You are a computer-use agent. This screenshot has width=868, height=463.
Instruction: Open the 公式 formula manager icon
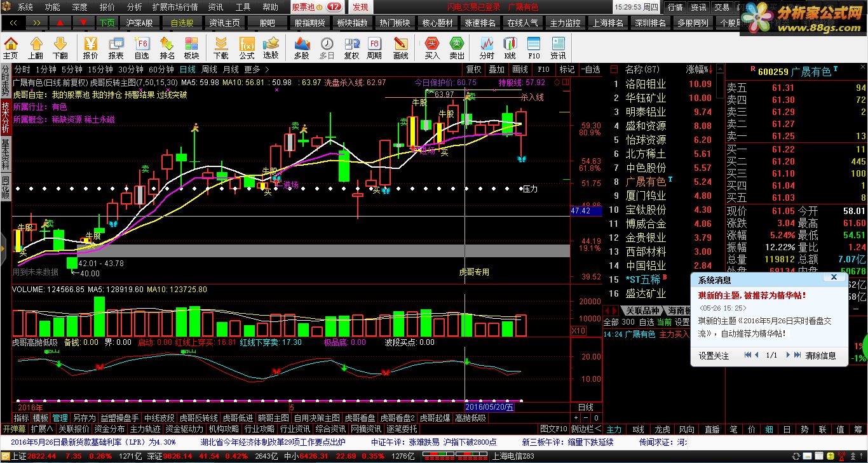pos(247,48)
